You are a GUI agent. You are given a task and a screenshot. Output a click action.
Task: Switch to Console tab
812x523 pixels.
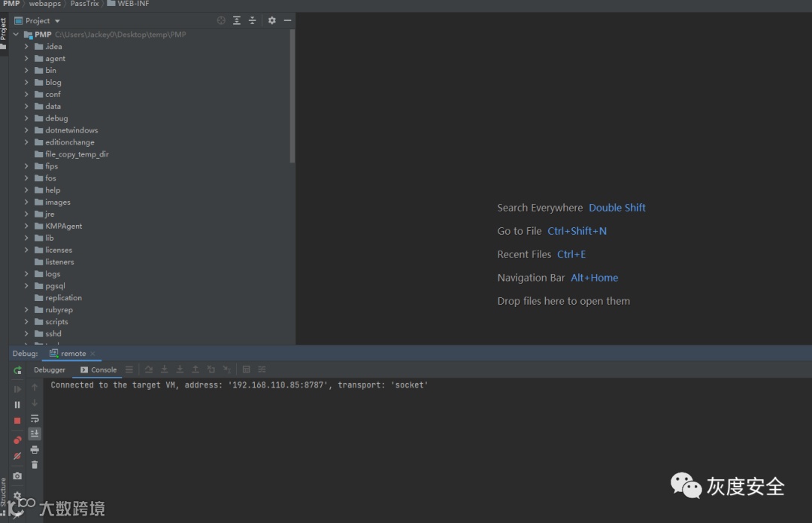98,369
